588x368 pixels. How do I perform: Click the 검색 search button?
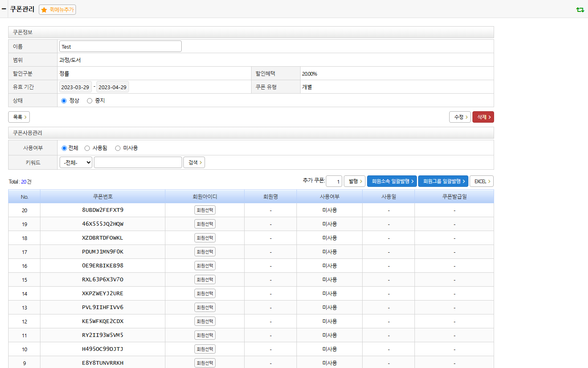click(194, 162)
